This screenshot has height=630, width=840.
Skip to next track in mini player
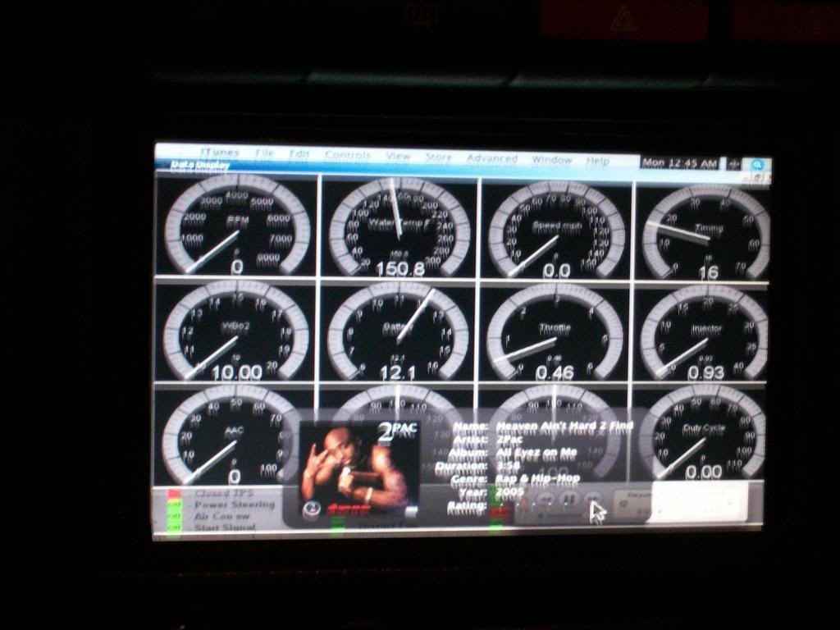tap(591, 500)
